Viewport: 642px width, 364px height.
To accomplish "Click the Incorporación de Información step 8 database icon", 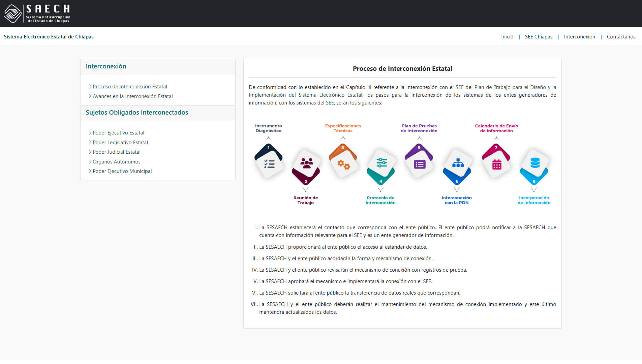I will point(535,163).
